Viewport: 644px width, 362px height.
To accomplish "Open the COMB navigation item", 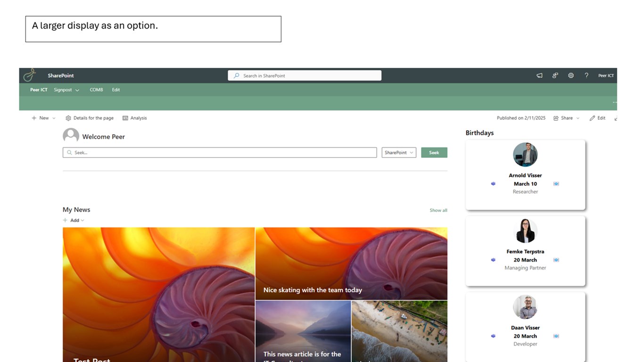I will pyautogui.click(x=96, y=90).
